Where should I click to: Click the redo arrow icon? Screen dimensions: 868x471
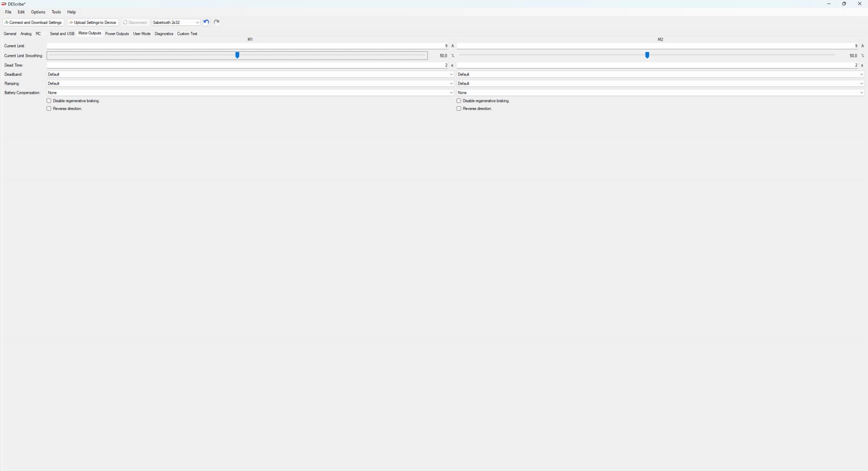216,22
